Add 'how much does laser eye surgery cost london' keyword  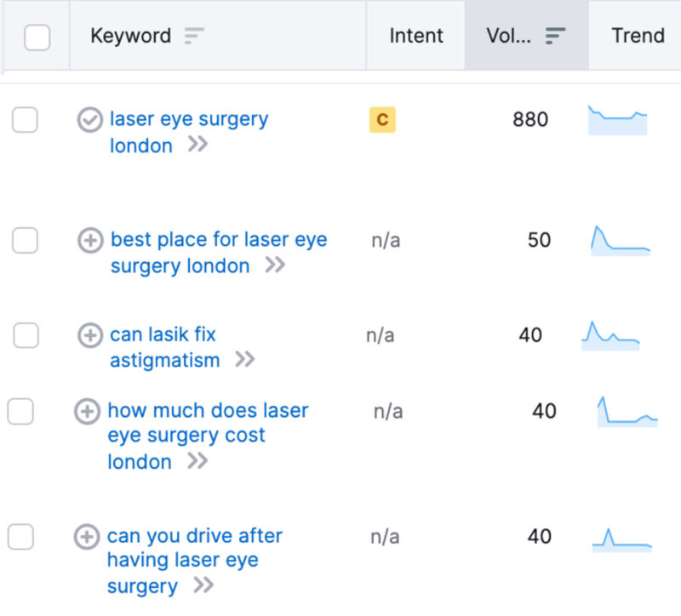coord(87,412)
